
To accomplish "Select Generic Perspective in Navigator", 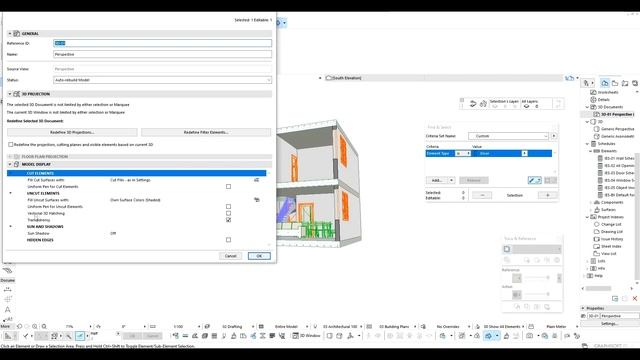I will coord(618,129).
